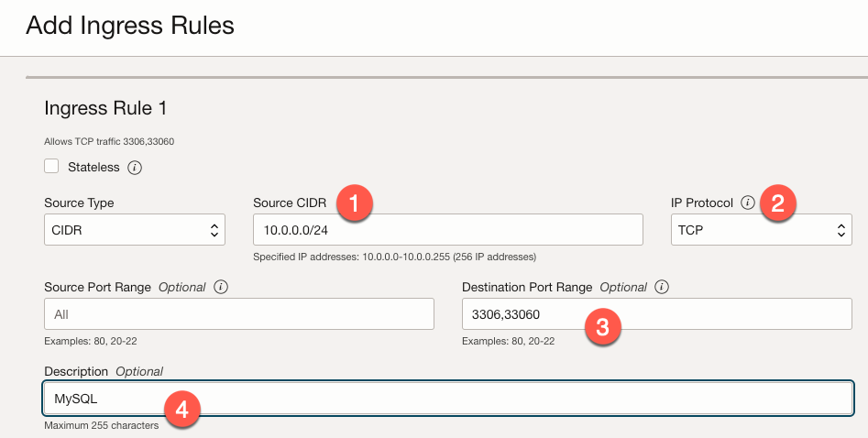The width and height of the screenshot is (868, 438).
Task: Click the Ingress Rule 1 heading
Action: click(105, 108)
